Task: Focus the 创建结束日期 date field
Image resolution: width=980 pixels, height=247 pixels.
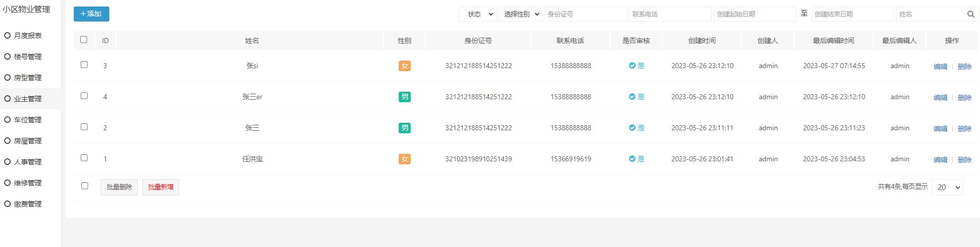Action: point(853,14)
